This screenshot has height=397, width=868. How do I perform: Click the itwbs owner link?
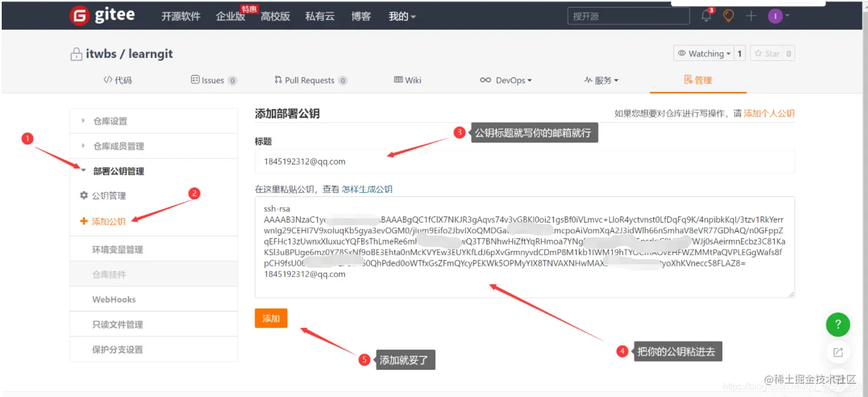101,54
